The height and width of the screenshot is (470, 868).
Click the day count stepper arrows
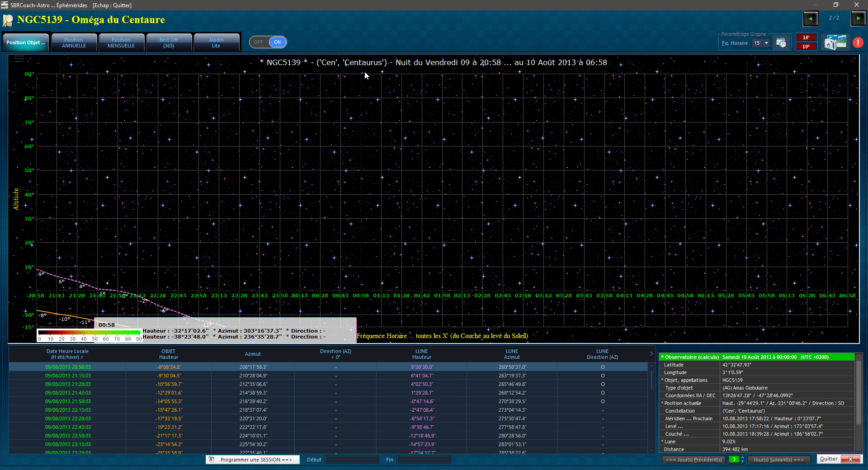[742, 459]
